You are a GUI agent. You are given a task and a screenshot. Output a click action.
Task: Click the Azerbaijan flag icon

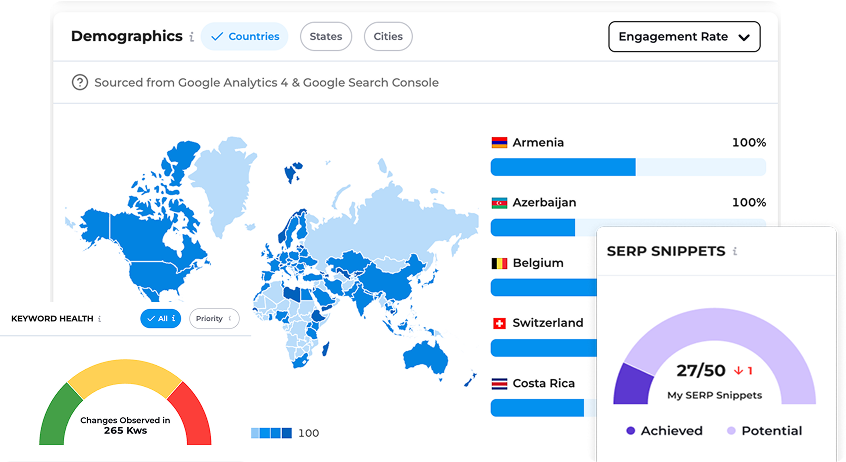(499, 203)
